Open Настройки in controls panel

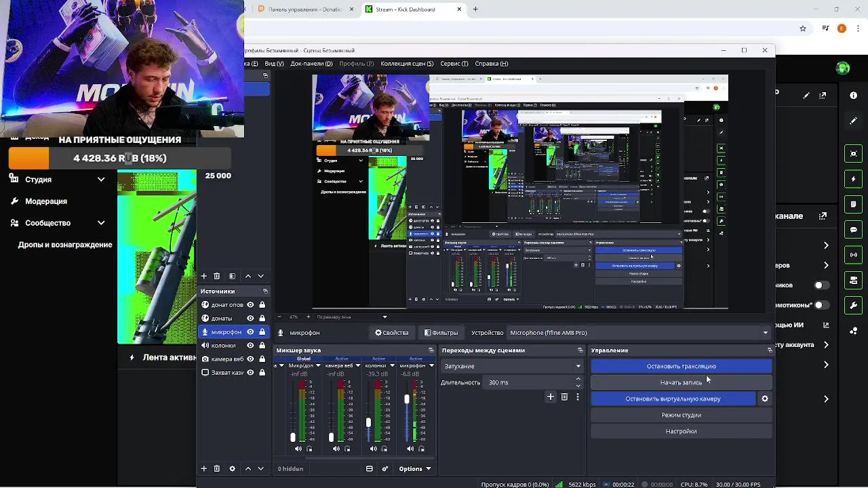(681, 431)
